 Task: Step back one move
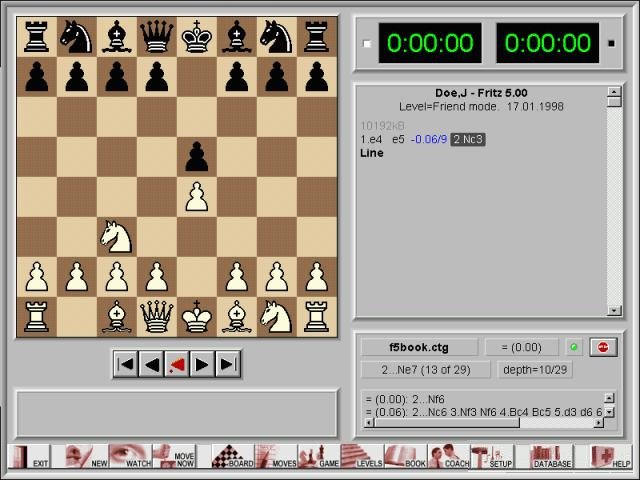click(x=151, y=364)
